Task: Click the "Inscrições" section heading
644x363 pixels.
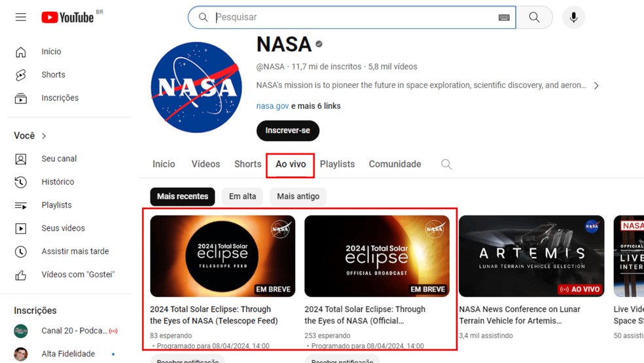Action: point(35,311)
